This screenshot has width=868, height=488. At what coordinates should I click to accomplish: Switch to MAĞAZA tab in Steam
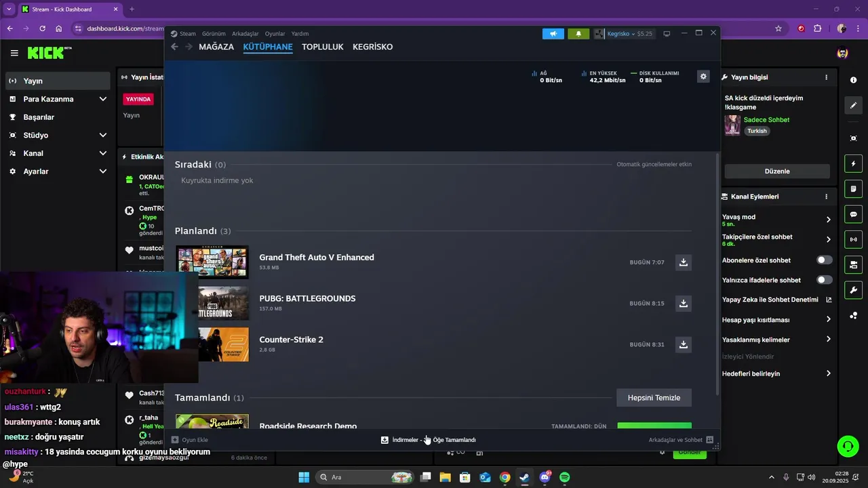pos(216,47)
